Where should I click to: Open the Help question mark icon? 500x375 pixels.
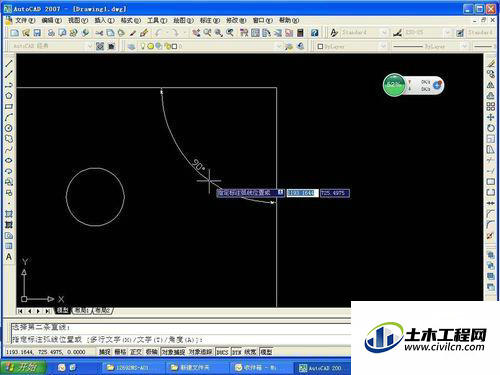tap(314, 33)
